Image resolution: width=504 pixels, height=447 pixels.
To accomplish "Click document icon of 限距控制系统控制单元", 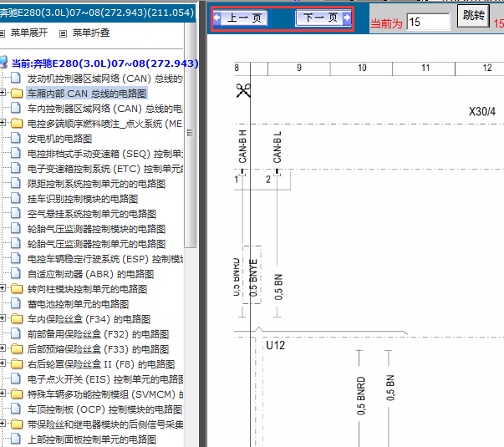I will tap(16, 183).
